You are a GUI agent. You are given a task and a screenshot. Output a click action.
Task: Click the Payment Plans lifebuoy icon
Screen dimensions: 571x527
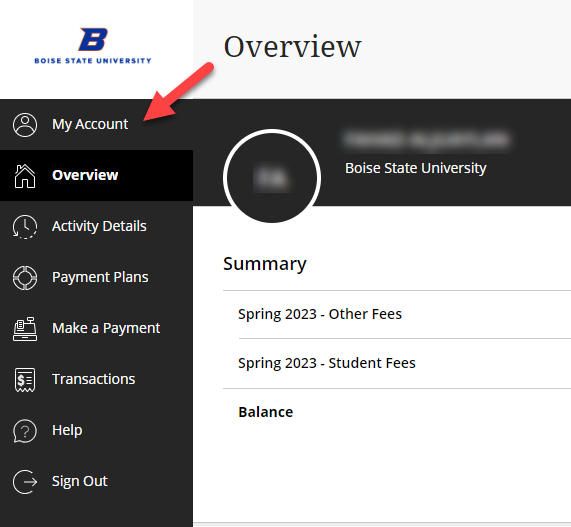click(x=25, y=278)
